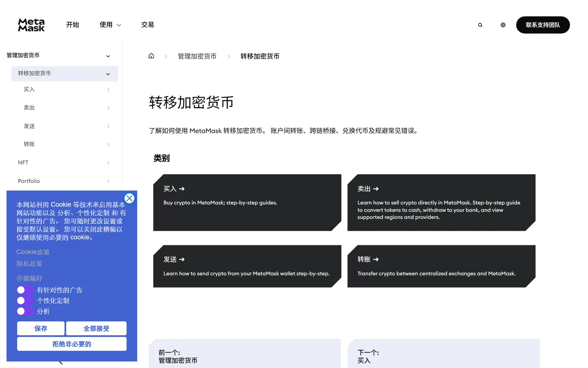Expand 发送 sidebar item arrow
Image resolution: width=588 pixels, height=368 pixels.
(x=108, y=126)
